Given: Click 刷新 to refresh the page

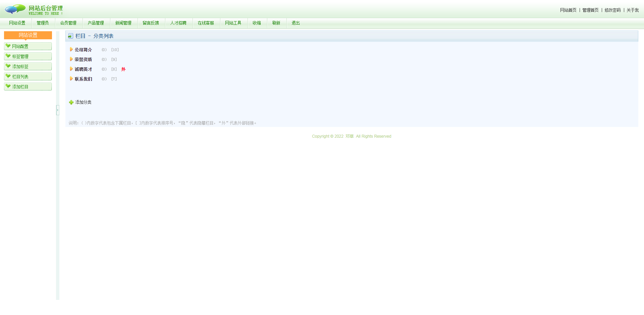Looking at the screenshot, I should [x=276, y=23].
